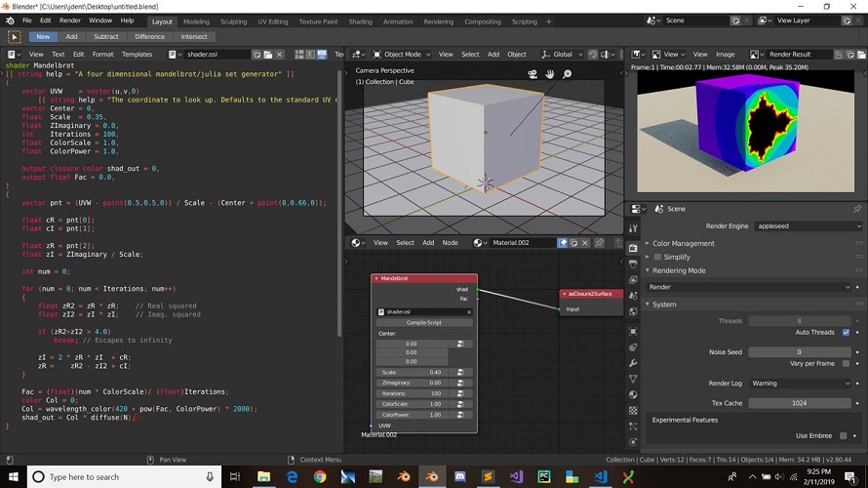Open Material properties sphere tab
The width and height of the screenshot is (868, 488).
[633, 394]
